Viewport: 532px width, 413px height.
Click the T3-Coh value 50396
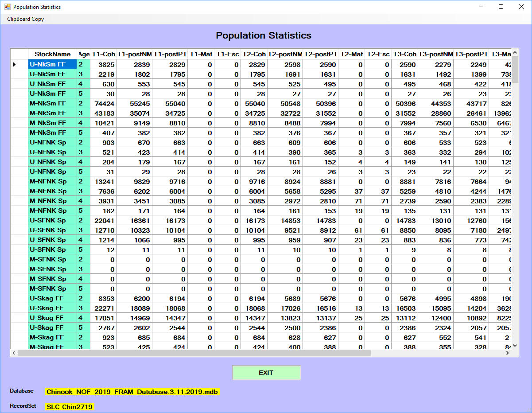tap(404, 103)
